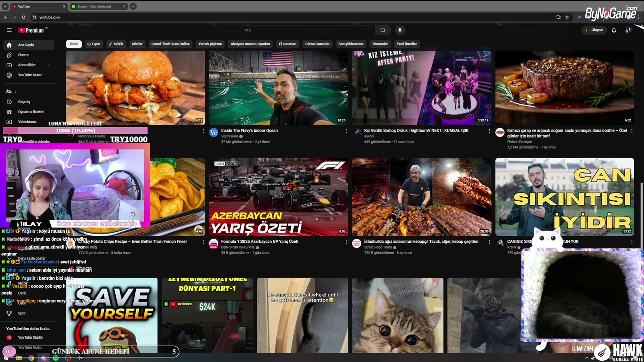Close the YouTube browser tab

[64, 6]
